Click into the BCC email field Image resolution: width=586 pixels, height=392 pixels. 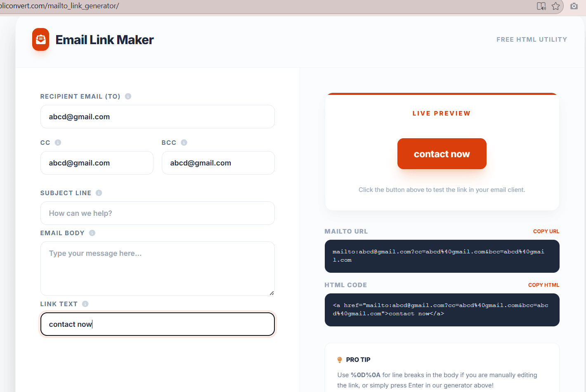point(218,163)
